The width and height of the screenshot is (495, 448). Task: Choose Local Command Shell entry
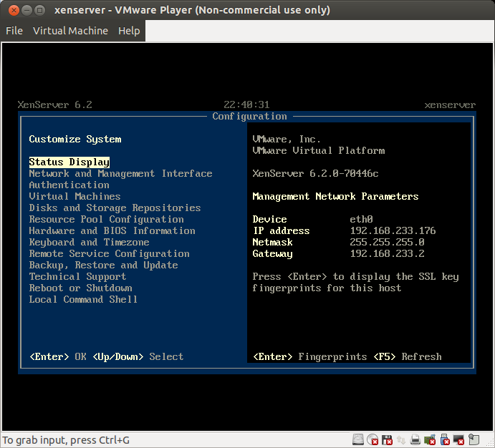pyautogui.click(x=83, y=300)
